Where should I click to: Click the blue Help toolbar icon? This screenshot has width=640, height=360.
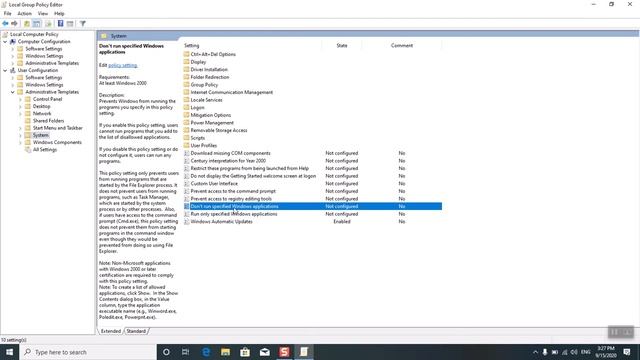60,24
